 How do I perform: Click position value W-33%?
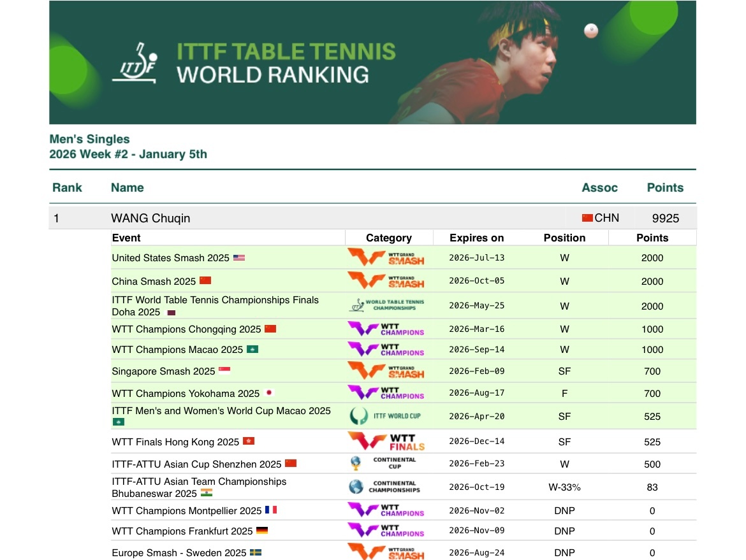pyautogui.click(x=564, y=487)
